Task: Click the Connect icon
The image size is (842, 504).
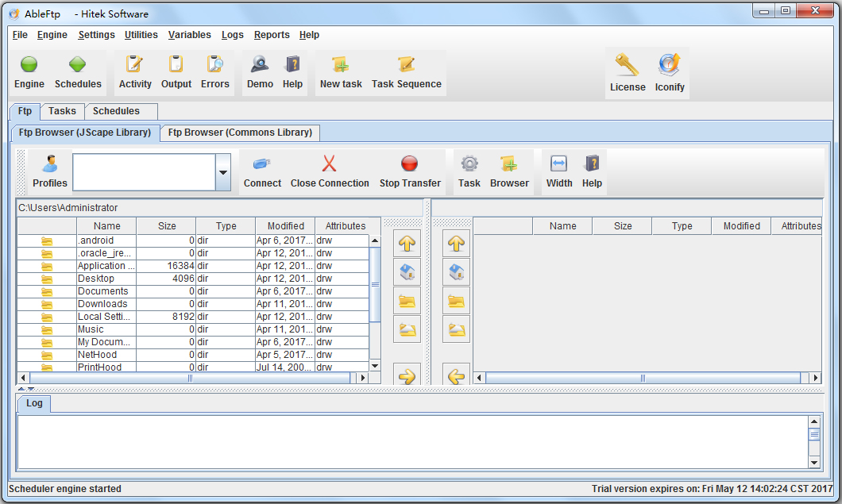Action: (x=262, y=164)
